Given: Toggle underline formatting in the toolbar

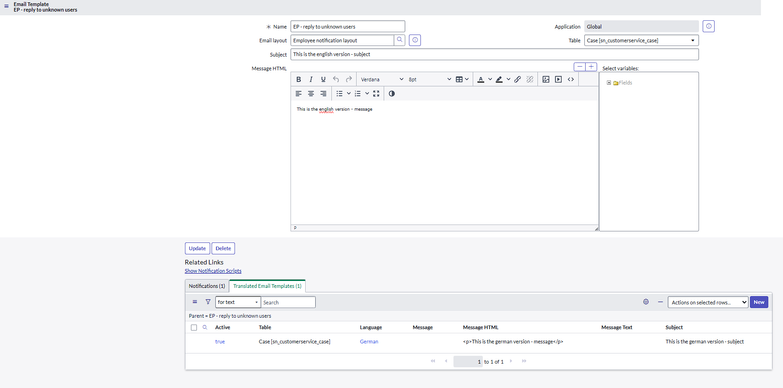Looking at the screenshot, I should [x=323, y=79].
